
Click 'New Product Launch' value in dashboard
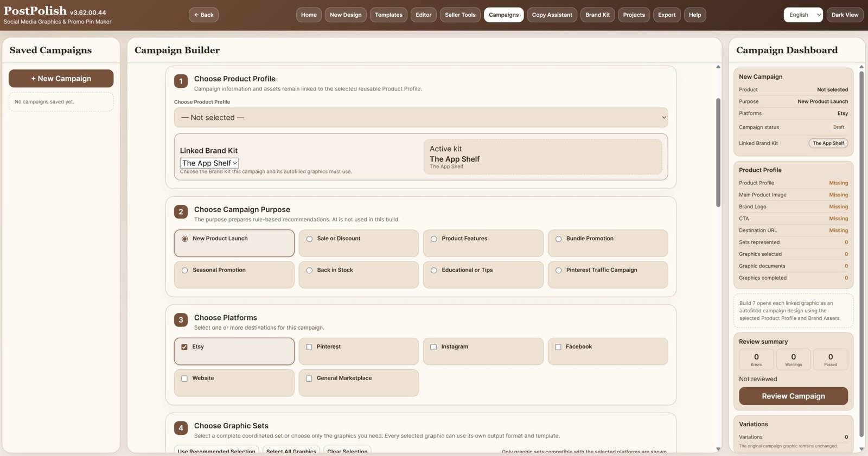coord(822,101)
